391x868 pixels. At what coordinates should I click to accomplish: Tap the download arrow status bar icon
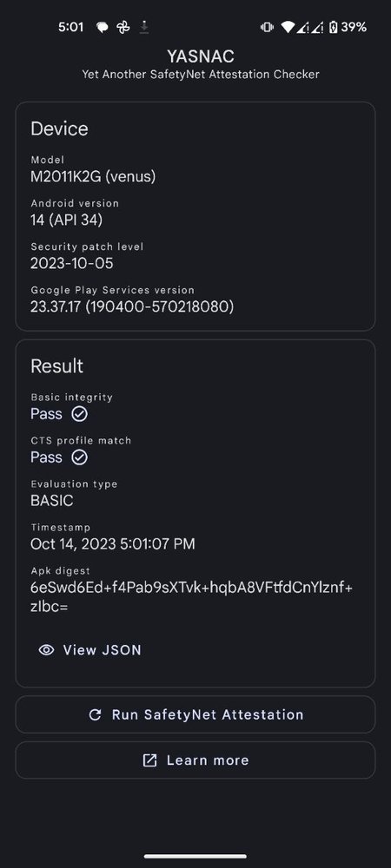click(x=144, y=27)
